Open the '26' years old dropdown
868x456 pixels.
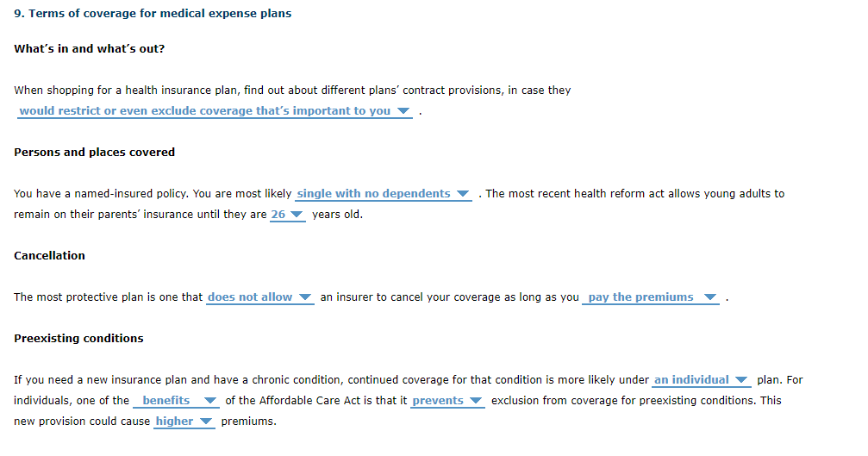pyautogui.click(x=287, y=215)
